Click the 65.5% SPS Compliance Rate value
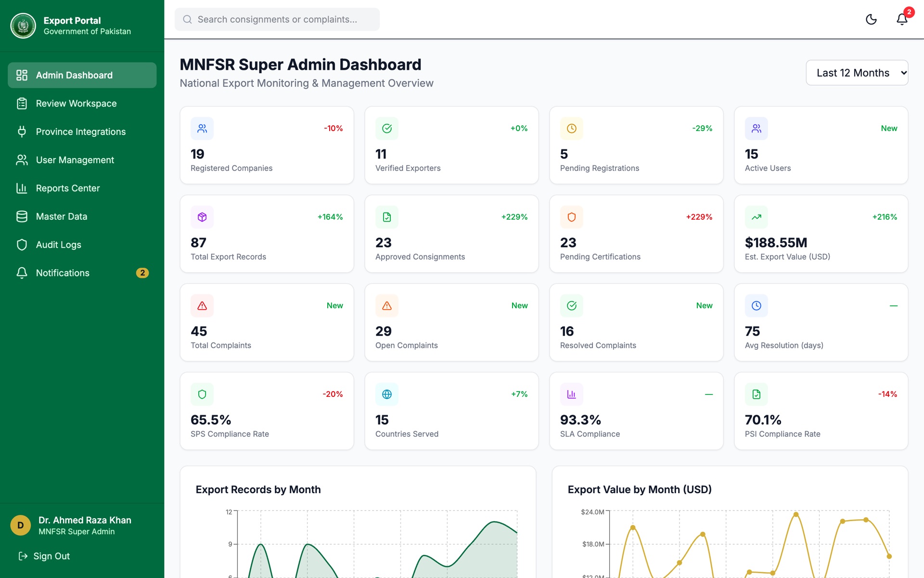 click(211, 420)
